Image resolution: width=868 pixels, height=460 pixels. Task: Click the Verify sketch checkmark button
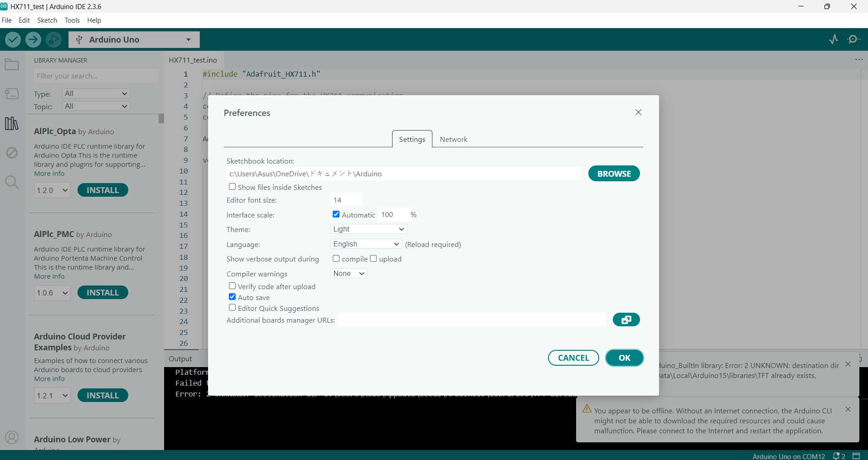(13, 40)
